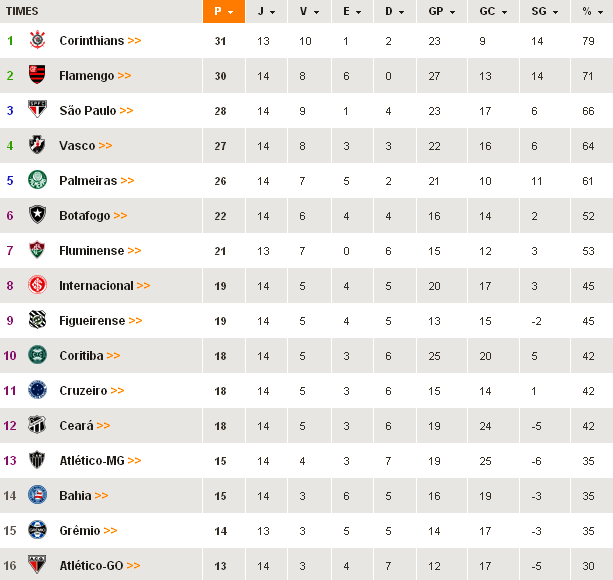
Task: Click the Botafogo club crest icon
Action: click(x=37, y=215)
